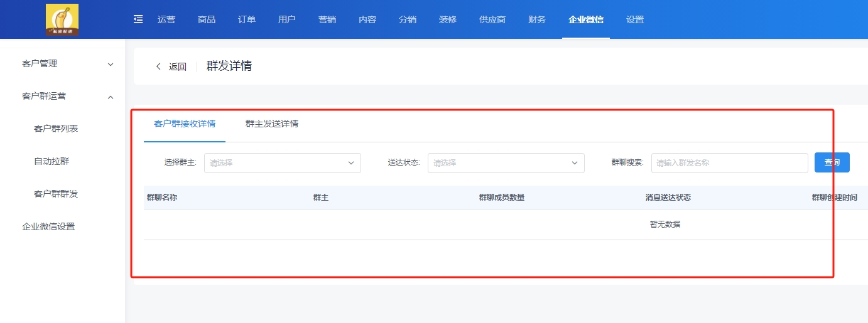Open 客户群群发 in sidebar

[x=56, y=194]
